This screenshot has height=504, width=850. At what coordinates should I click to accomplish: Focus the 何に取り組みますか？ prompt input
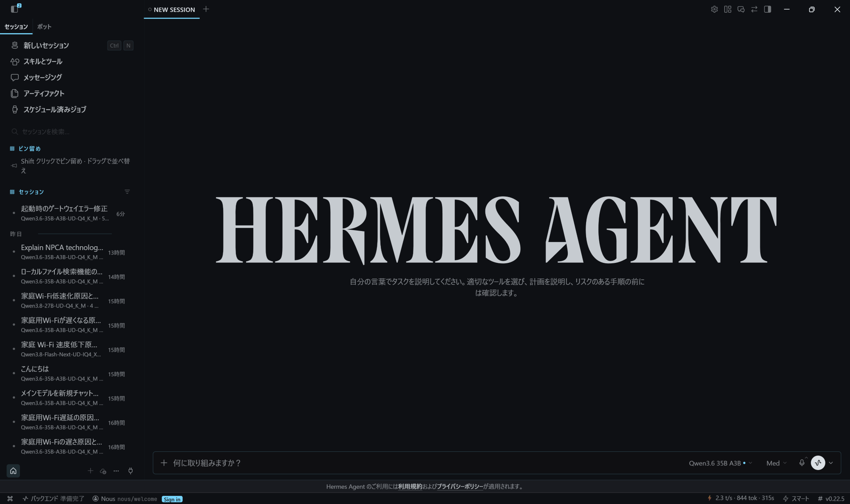click(425, 463)
